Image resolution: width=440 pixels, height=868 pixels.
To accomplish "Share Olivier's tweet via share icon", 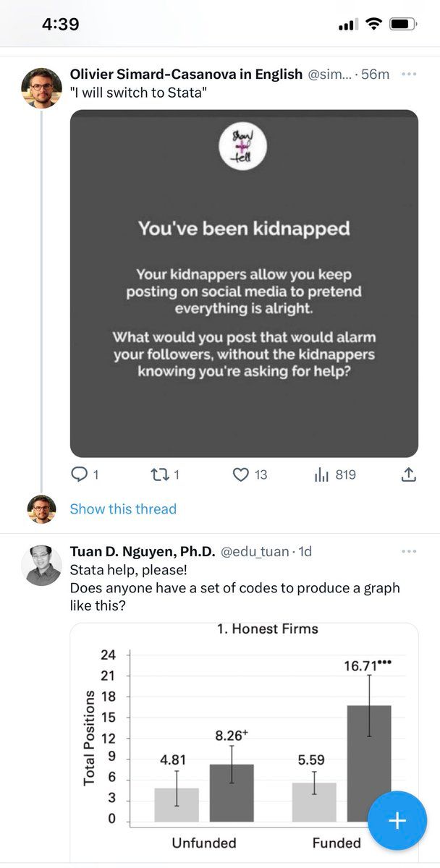I will click(x=408, y=475).
